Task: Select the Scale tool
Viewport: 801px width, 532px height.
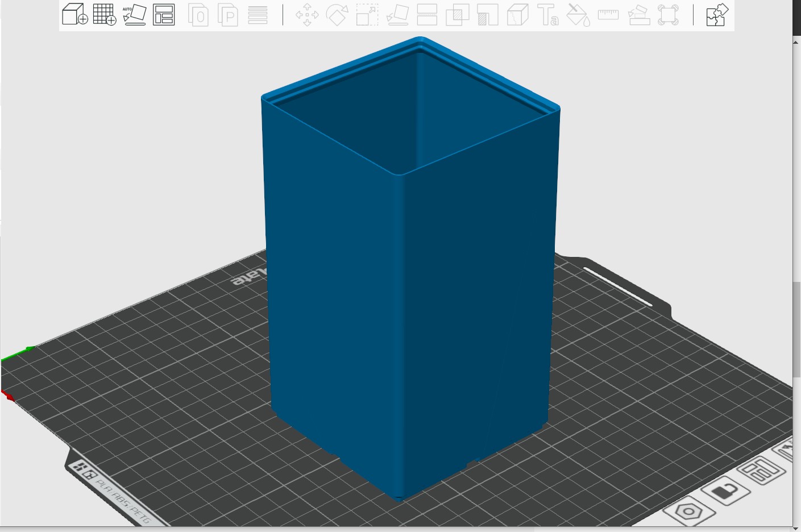Action: tap(367, 16)
